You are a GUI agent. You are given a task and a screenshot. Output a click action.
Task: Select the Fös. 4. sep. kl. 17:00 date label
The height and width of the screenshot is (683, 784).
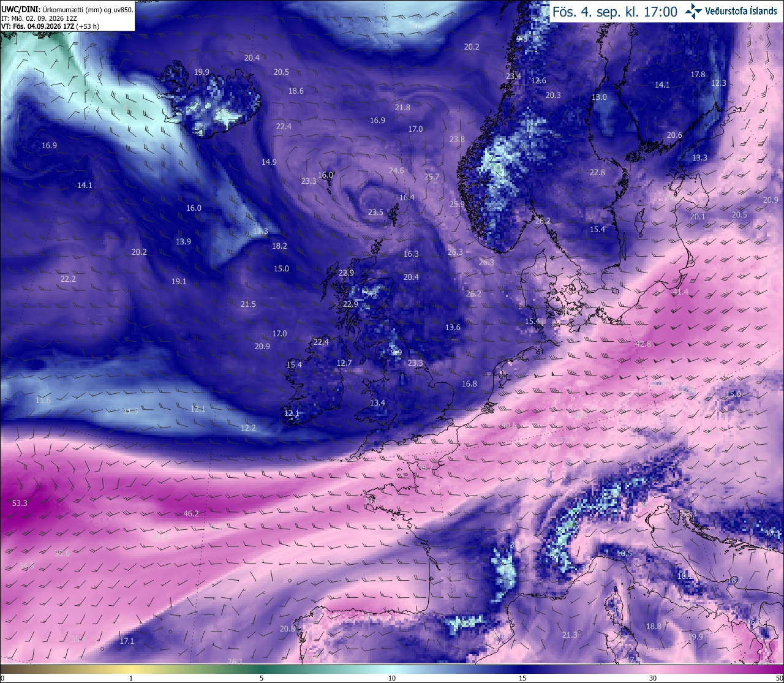pos(615,12)
